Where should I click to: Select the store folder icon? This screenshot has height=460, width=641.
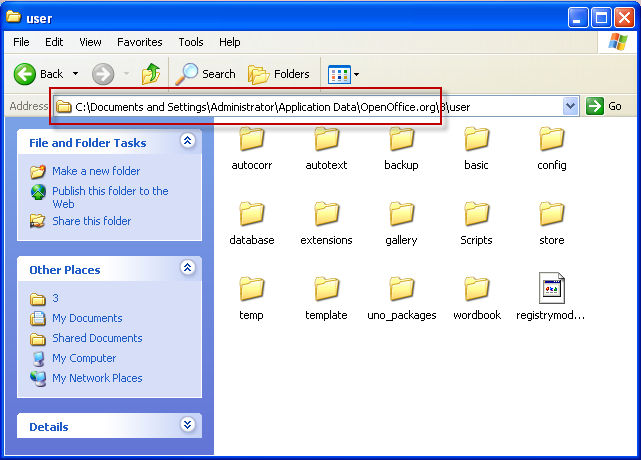coord(551,214)
